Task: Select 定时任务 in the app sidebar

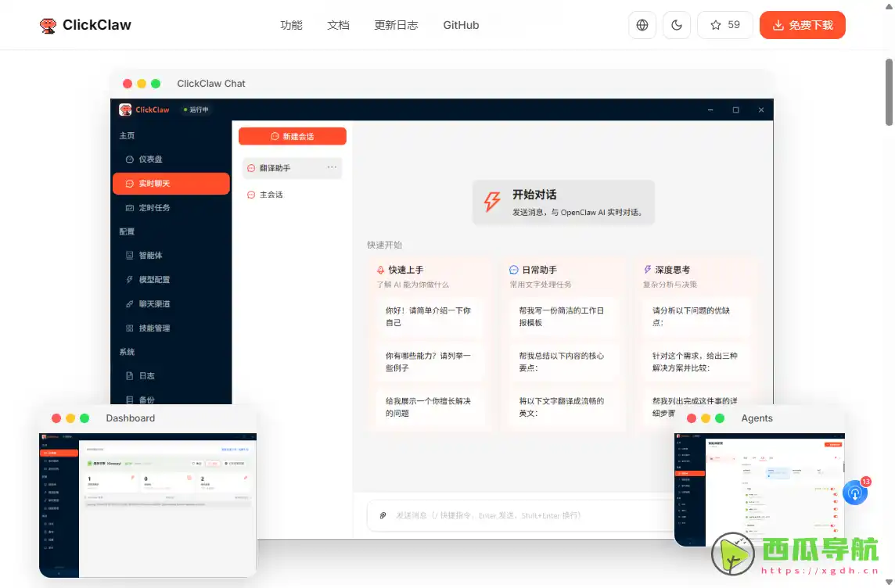Action: pos(171,207)
